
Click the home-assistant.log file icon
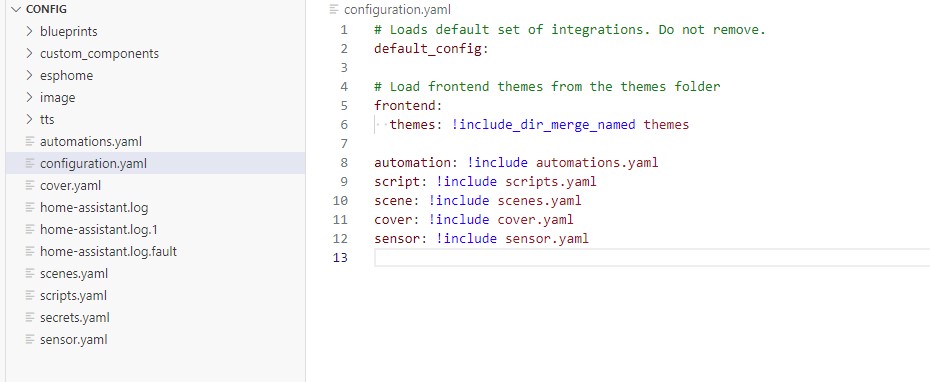click(30, 208)
